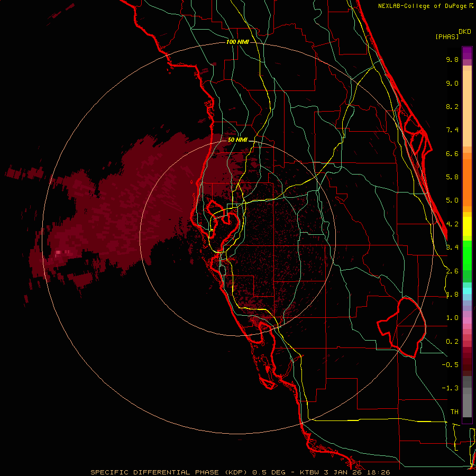Click the 6.6 scale value
The image size is (476, 476).
click(452, 153)
